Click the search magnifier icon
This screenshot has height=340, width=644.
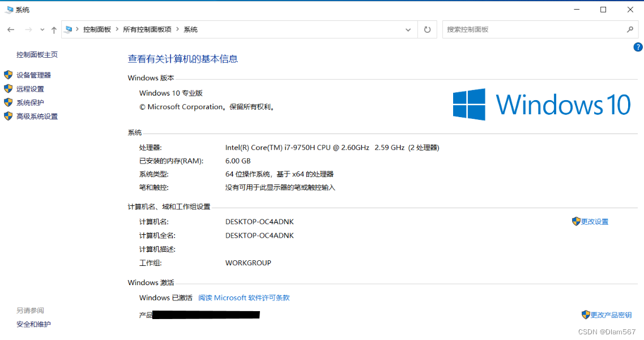pyautogui.click(x=630, y=29)
